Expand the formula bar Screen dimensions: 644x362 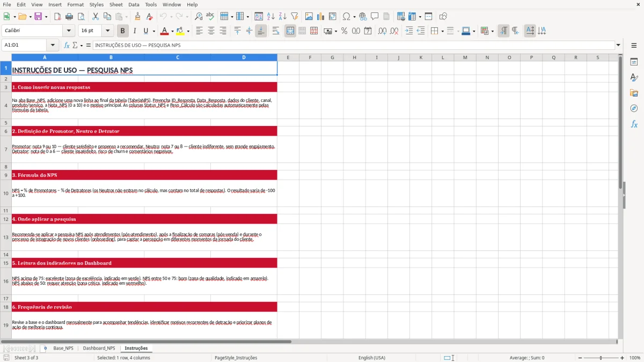point(618,45)
